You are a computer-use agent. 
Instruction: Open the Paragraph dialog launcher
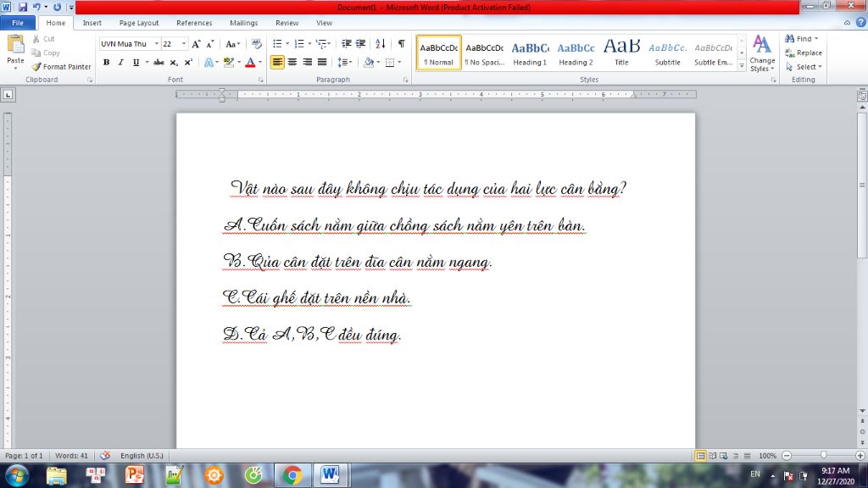click(406, 80)
